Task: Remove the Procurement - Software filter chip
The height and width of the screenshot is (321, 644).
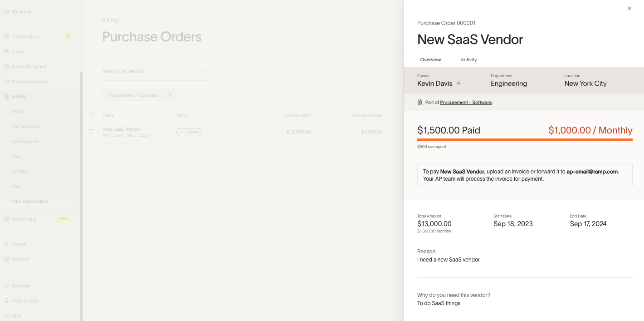Action: coord(171,95)
